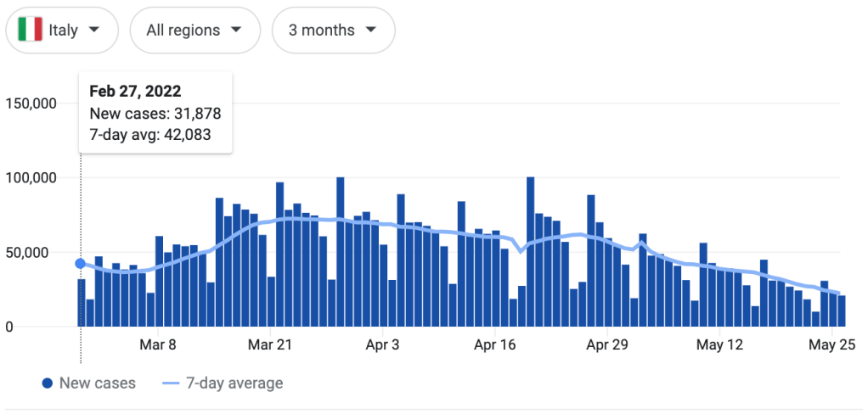Click the arrow icon beside Italy
This screenshot has width=868, height=414.
pyautogui.click(x=94, y=31)
